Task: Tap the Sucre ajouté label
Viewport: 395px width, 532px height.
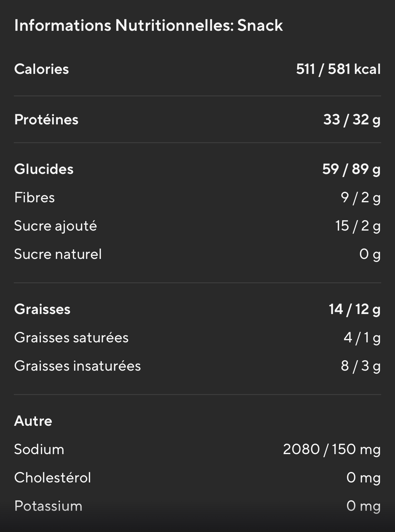Action: point(55,226)
